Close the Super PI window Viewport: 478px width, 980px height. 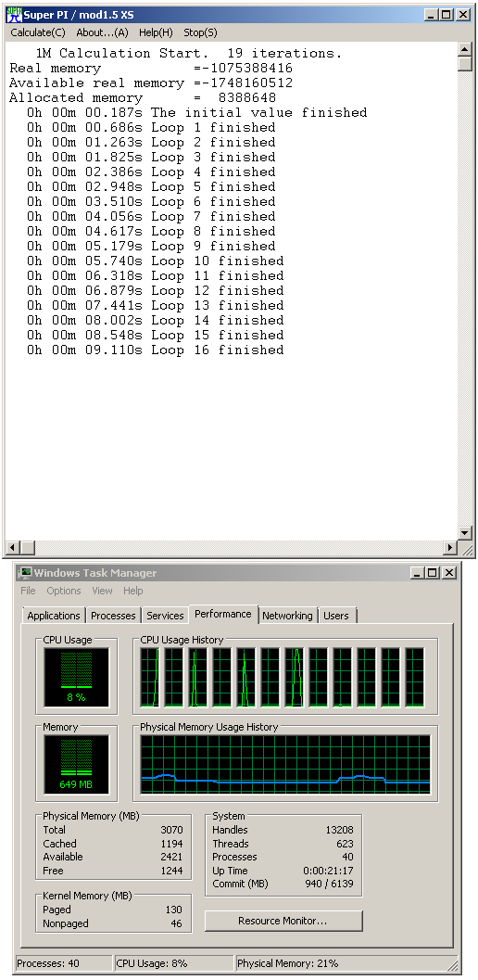tap(462, 14)
